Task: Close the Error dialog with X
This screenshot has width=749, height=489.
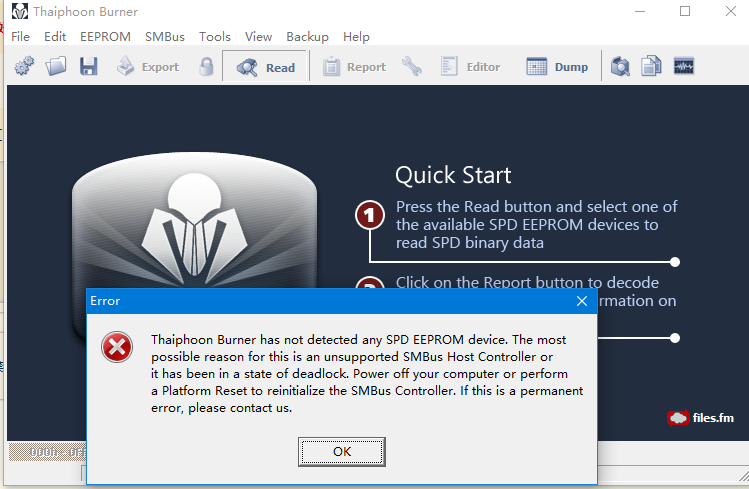Action: [582, 301]
